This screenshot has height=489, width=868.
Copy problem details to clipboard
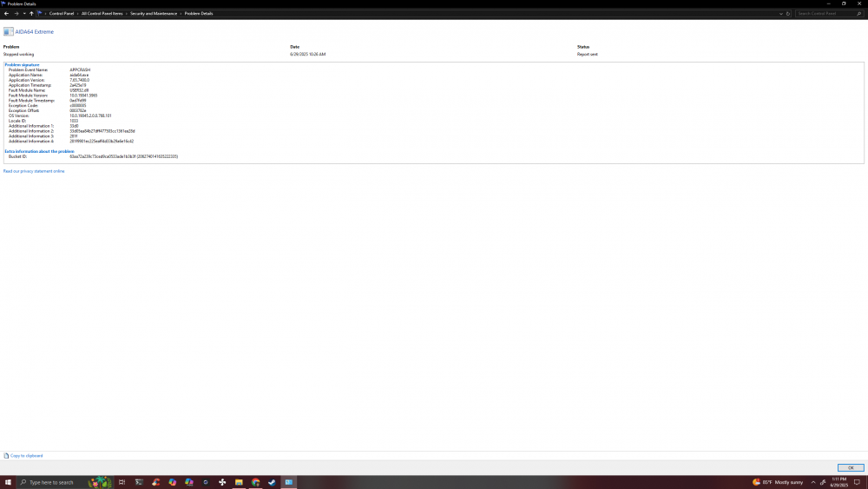[27, 456]
